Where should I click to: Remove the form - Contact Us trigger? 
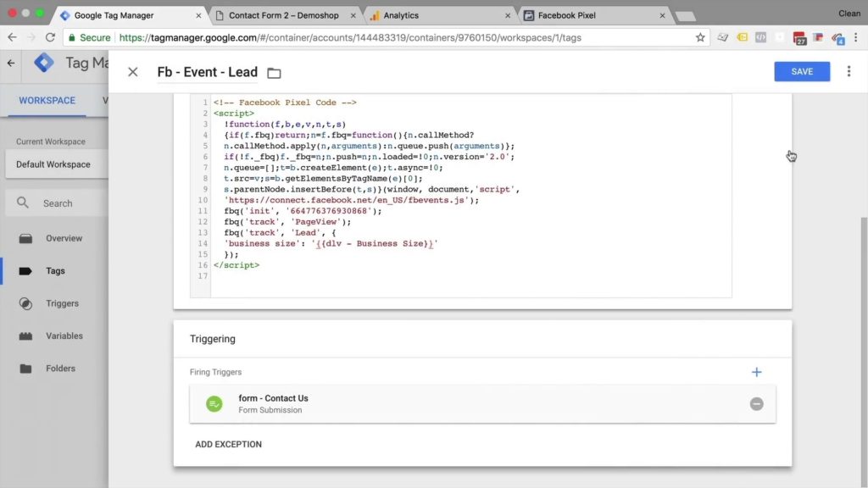point(756,404)
